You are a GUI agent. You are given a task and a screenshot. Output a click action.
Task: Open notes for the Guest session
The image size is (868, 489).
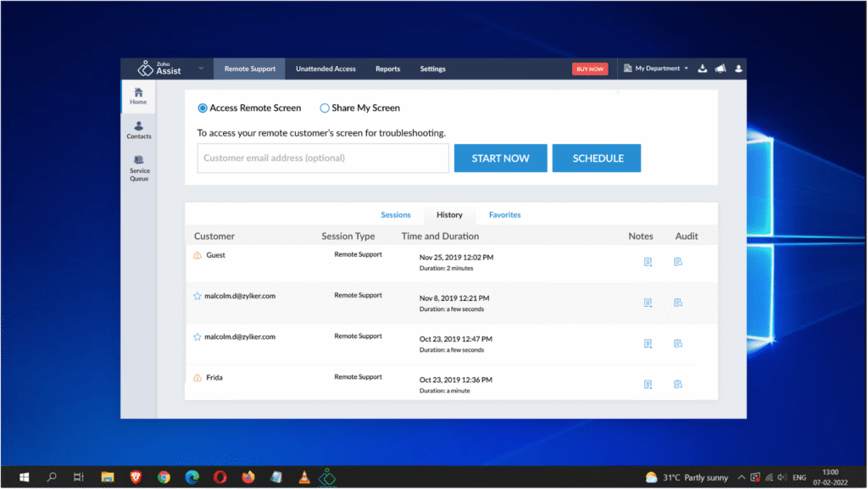pyautogui.click(x=648, y=262)
